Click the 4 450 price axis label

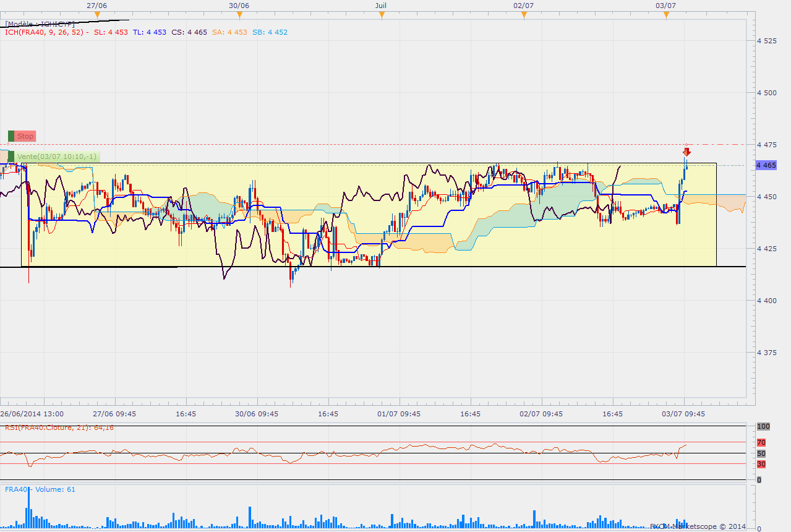767,197
